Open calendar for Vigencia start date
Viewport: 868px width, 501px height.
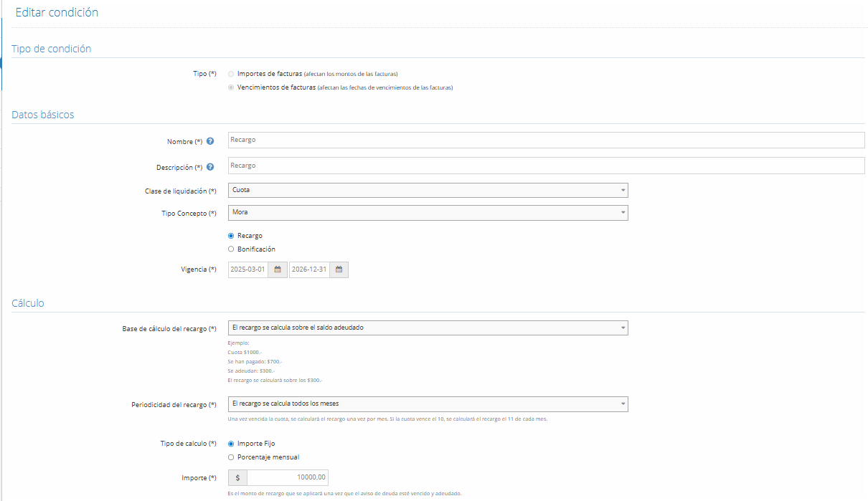click(x=278, y=269)
